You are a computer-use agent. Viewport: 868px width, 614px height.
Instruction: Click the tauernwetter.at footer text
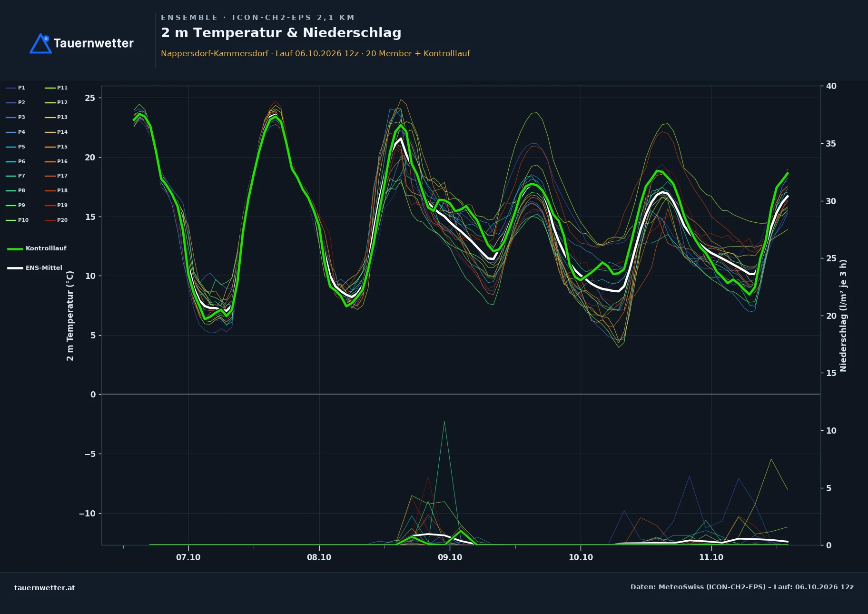pos(45,588)
